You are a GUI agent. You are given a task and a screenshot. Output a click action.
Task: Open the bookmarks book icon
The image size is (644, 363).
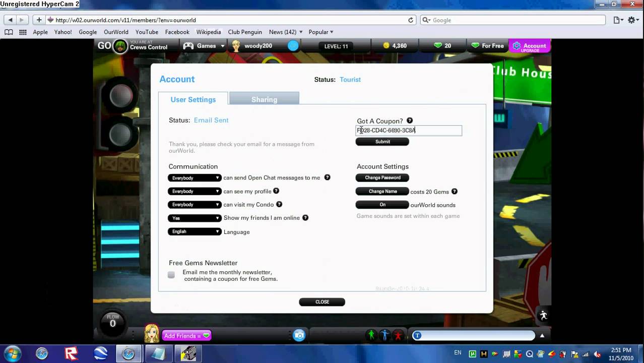point(9,32)
